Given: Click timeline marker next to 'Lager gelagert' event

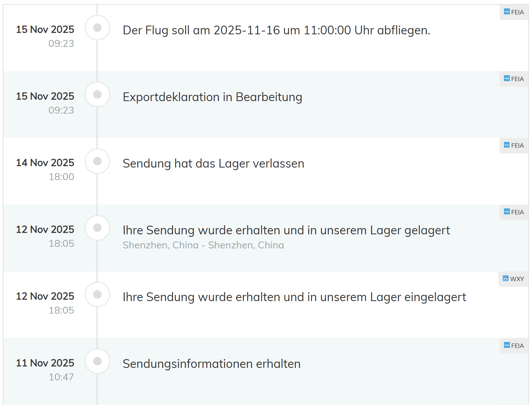Looking at the screenshot, I should [97, 228].
